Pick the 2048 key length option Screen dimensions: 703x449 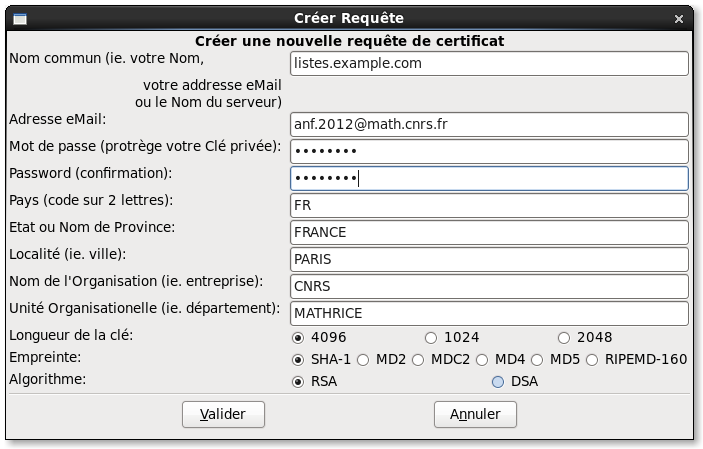click(x=564, y=337)
